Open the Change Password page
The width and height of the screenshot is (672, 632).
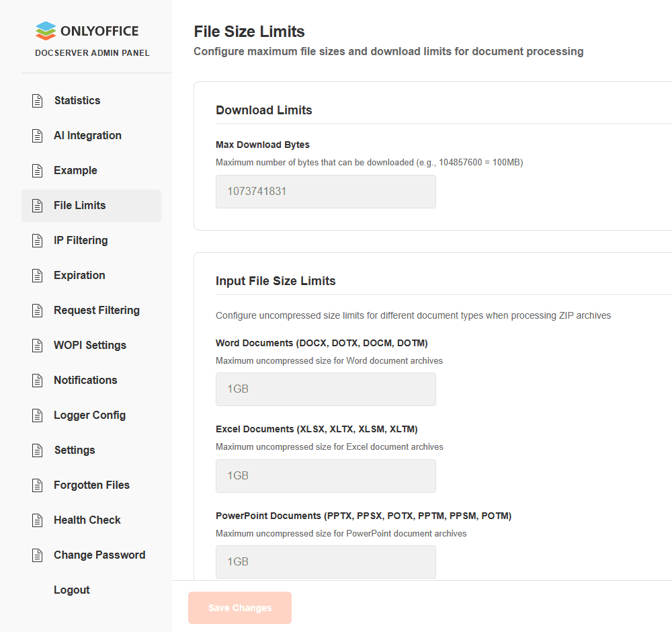point(99,555)
